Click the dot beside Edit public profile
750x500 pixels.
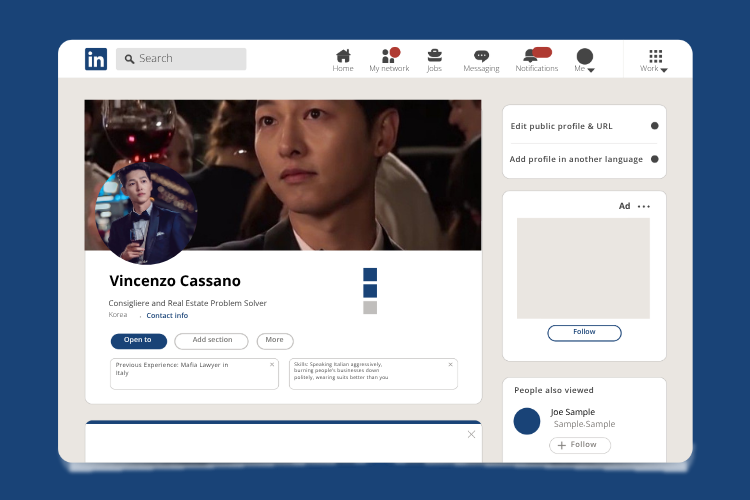(655, 126)
